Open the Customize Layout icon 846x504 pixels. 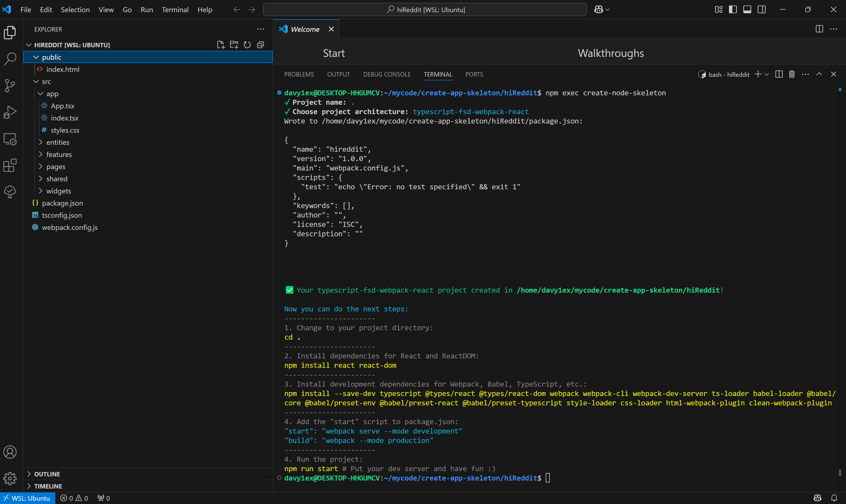coord(719,9)
